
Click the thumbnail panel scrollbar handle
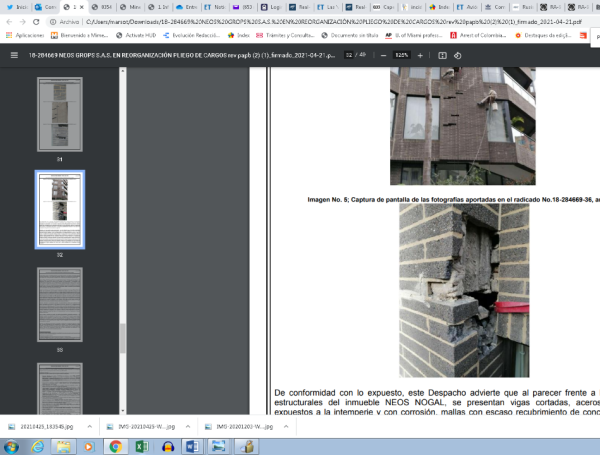pyautogui.click(x=122, y=339)
